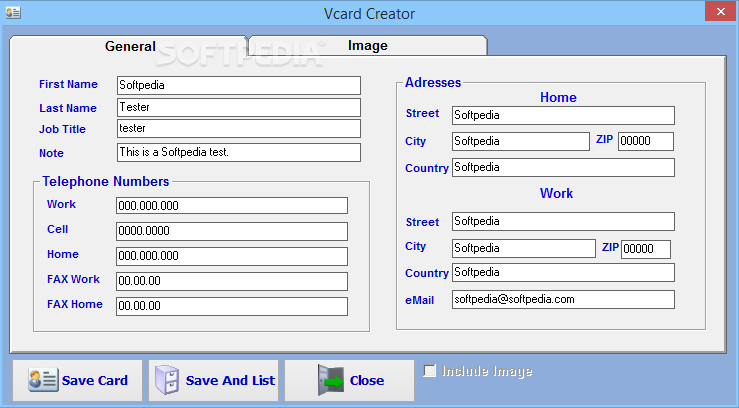Image resolution: width=739 pixels, height=408 pixels.
Task: Click the Last Name label
Action: point(68,108)
